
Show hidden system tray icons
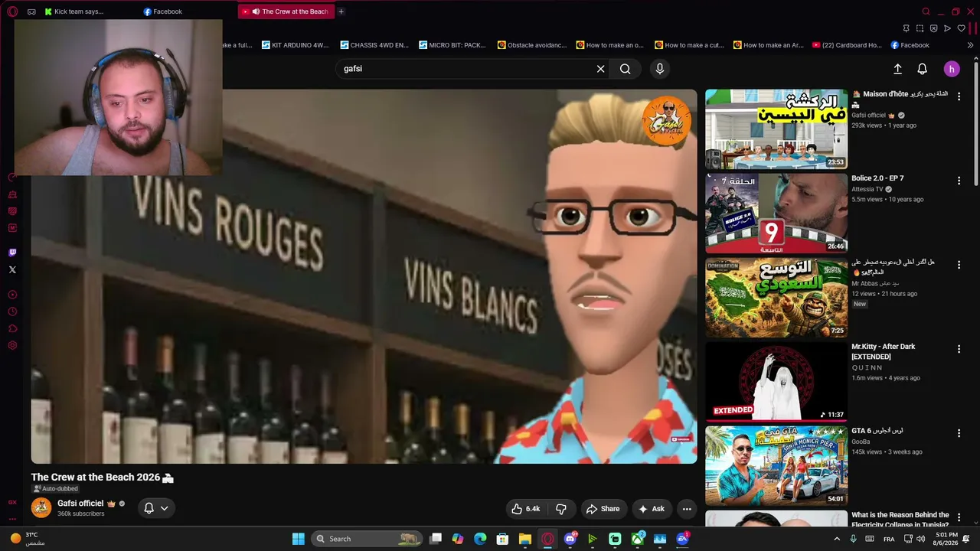(836, 539)
